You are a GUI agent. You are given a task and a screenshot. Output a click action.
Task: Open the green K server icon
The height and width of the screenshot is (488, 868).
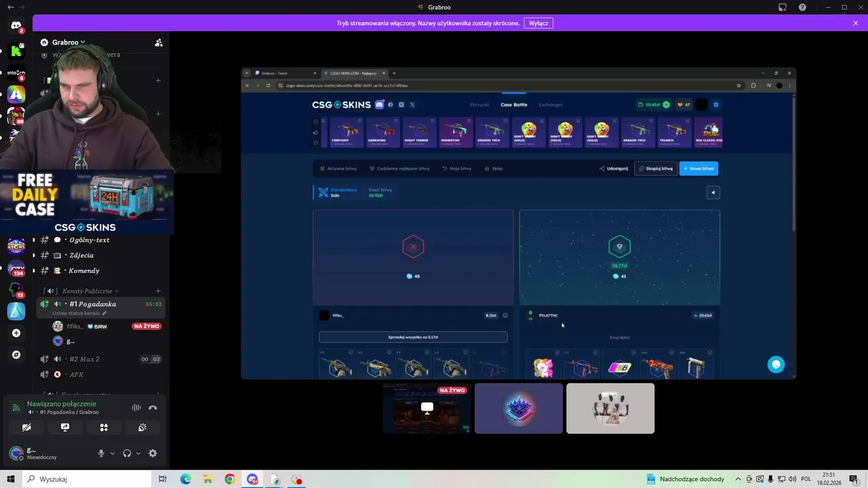16,51
